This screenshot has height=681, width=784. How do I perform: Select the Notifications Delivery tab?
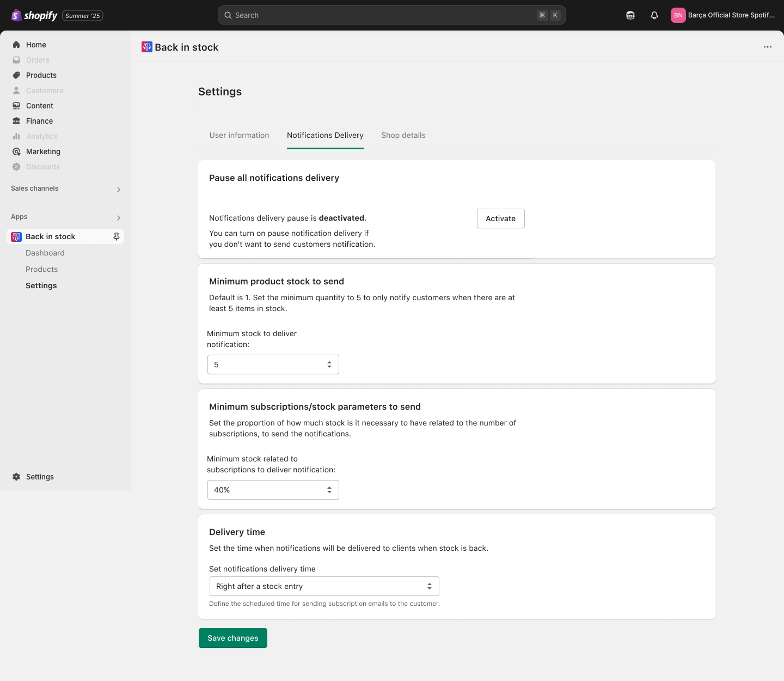[325, 135]
